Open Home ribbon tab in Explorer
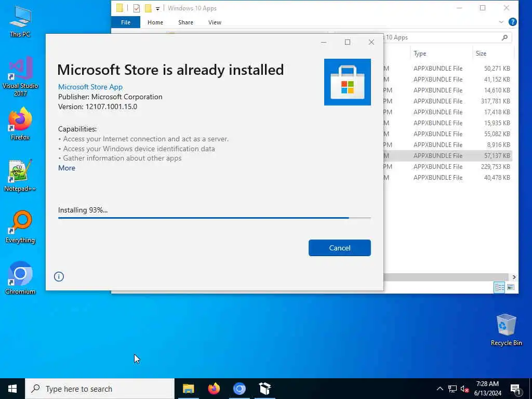532x399 pixels. (155, 22)
